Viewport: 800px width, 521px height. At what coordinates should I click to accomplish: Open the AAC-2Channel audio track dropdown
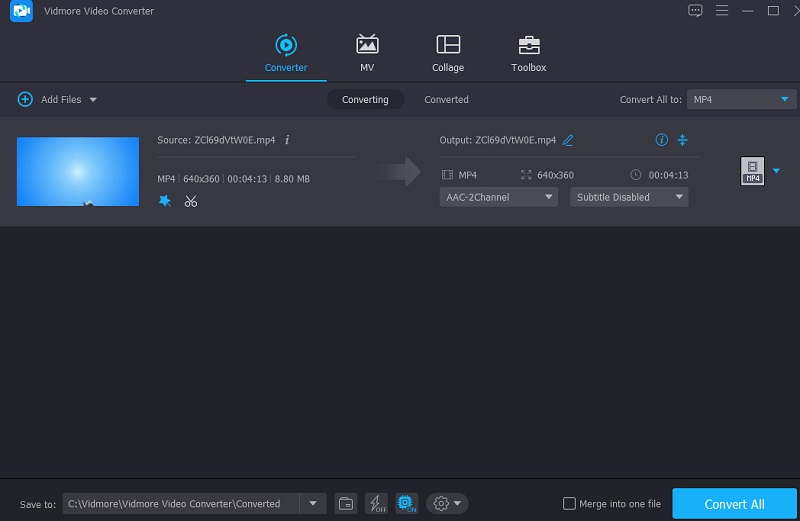(498, 197)
